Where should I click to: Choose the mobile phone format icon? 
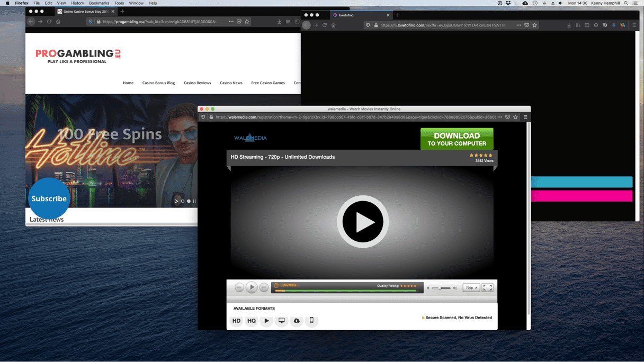tap(311, 321)
